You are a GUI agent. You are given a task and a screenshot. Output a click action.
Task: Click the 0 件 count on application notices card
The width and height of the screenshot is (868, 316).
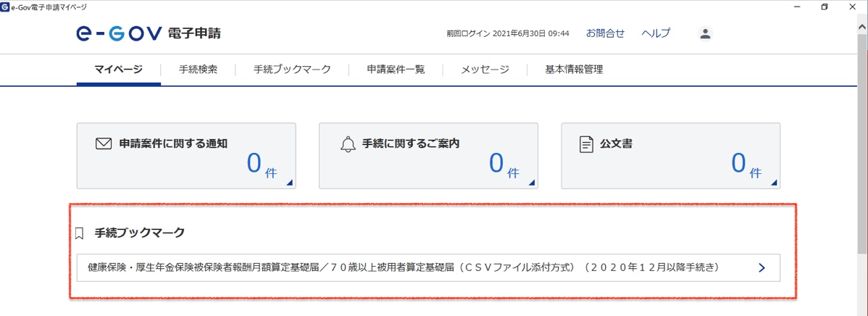tap(262, 165)
